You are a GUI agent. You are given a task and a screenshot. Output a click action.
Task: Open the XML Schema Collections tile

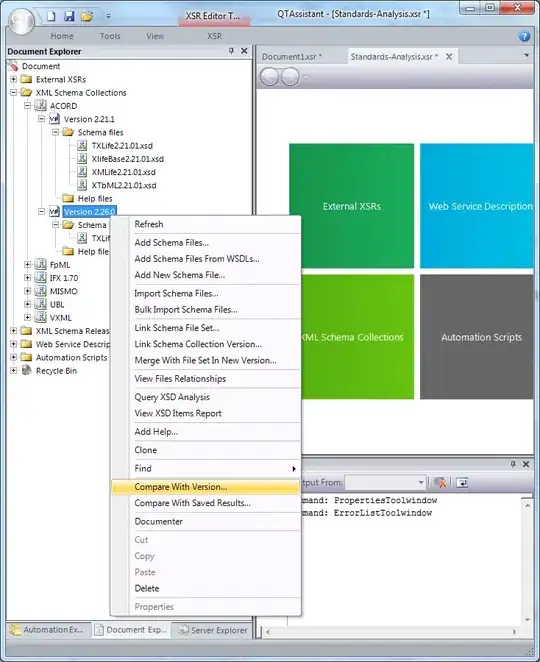[358, 337]
